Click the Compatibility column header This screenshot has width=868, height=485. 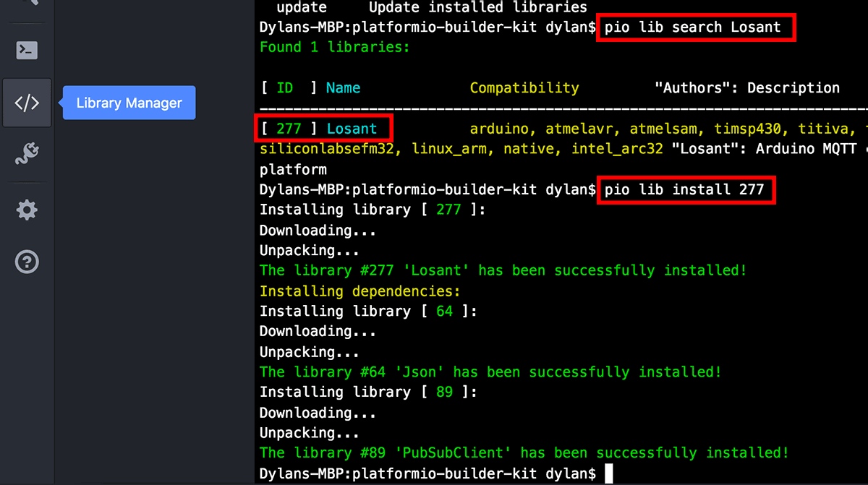click(x=524, y=87)
